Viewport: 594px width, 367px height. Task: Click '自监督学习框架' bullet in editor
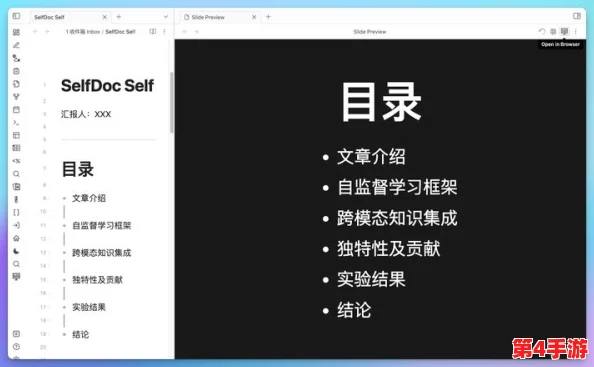102,225
